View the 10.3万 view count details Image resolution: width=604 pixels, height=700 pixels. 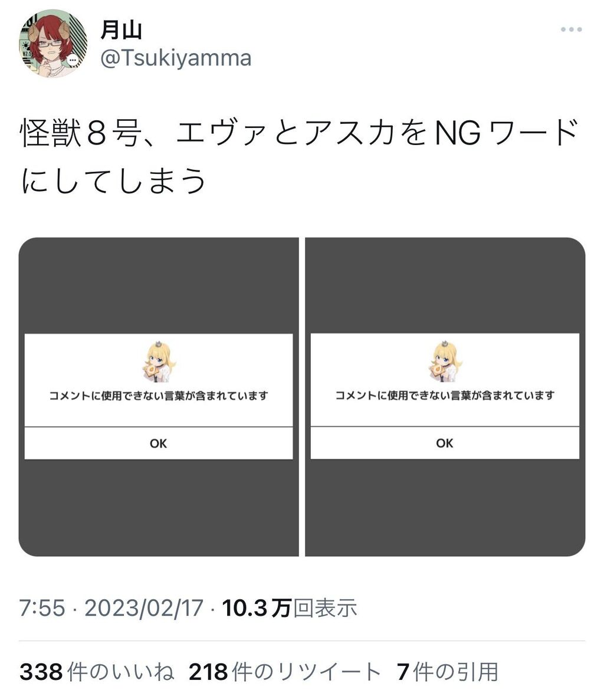[289, 608]
